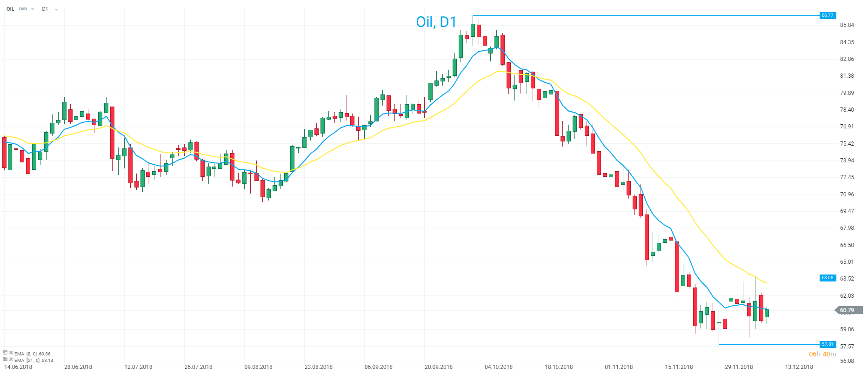Select the 86.77 price level tag
The image size is (868, 375).
click(828, 15)
